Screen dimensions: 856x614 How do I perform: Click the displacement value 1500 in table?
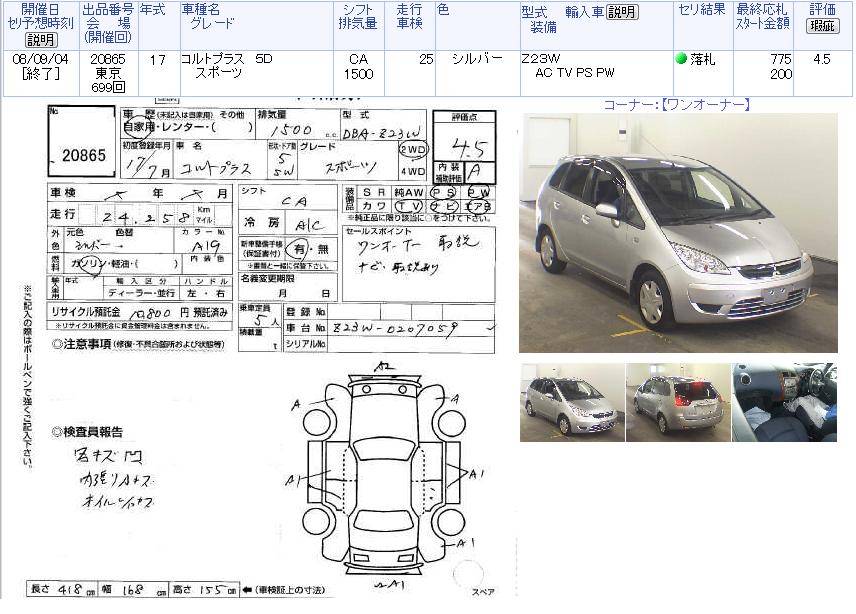tap(358, 74)
